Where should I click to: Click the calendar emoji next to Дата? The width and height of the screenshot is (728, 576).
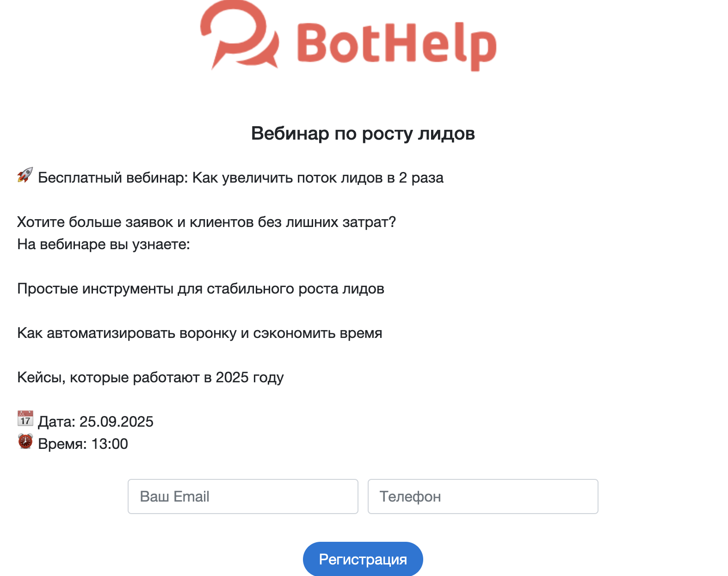point(25,418)
